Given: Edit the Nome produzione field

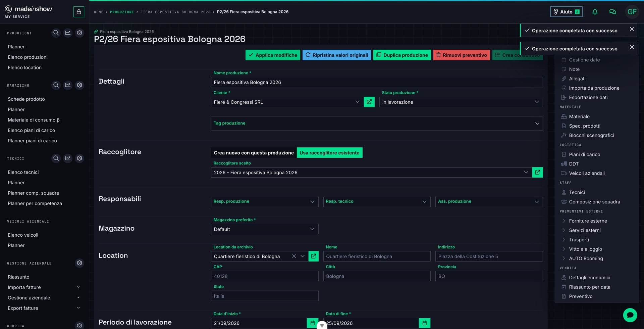Looking at the screenshot, I should [377, 82].
